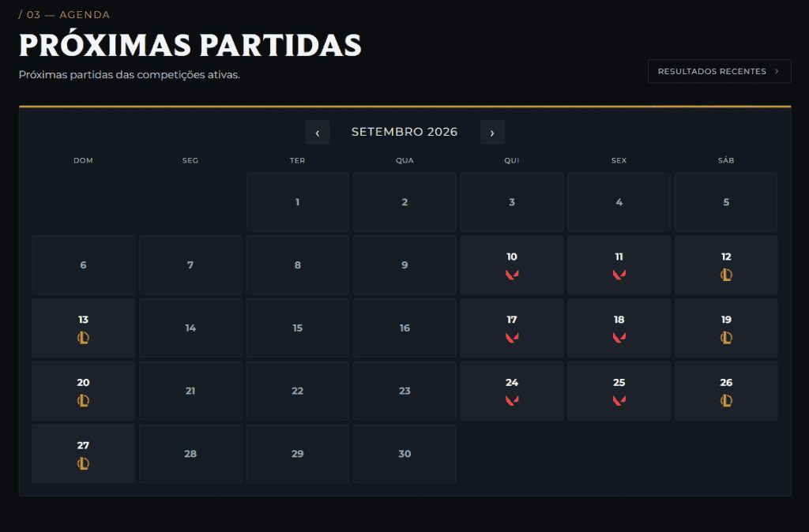Click the Valorant icon on September 24
This screenshot has width=809, height=532.
512,400
